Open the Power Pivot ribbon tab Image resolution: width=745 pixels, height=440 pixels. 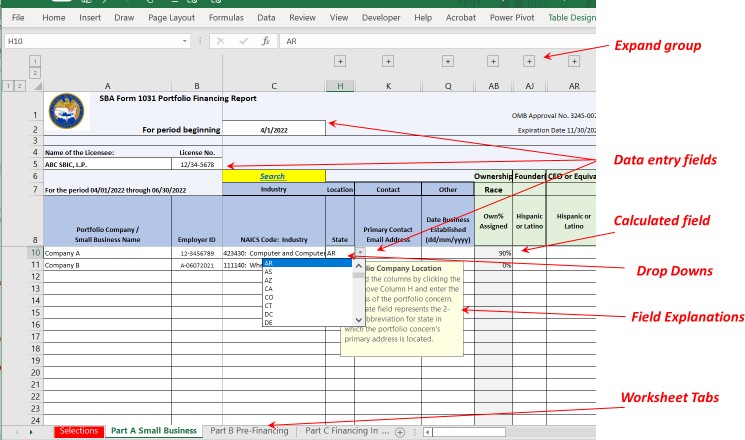514,18
